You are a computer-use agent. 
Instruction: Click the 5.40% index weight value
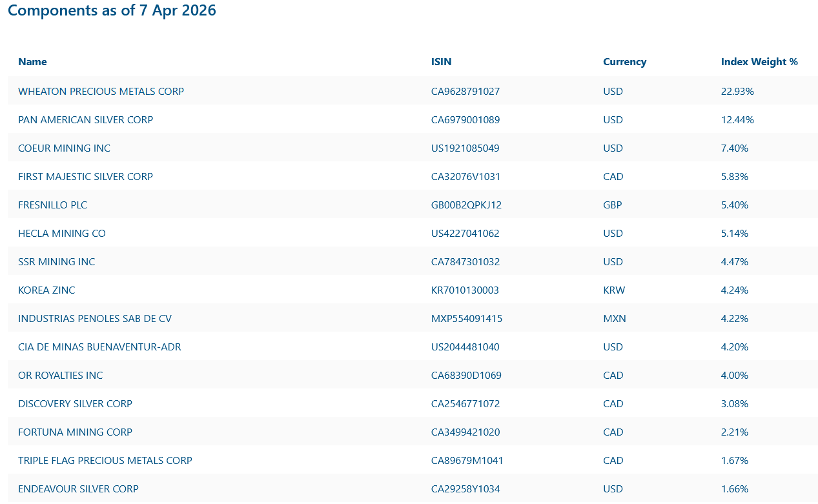coord(735,205)
